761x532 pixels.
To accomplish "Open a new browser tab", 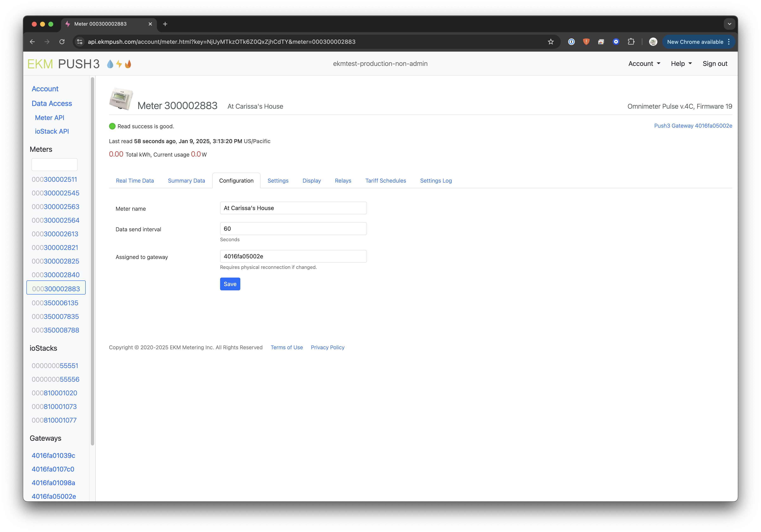I will click(x=165, y=24).
